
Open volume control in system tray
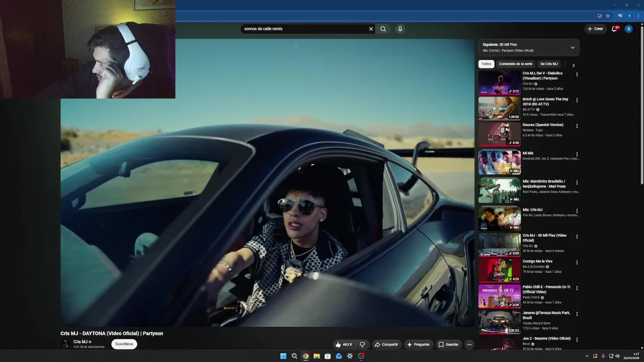point(617,356)
